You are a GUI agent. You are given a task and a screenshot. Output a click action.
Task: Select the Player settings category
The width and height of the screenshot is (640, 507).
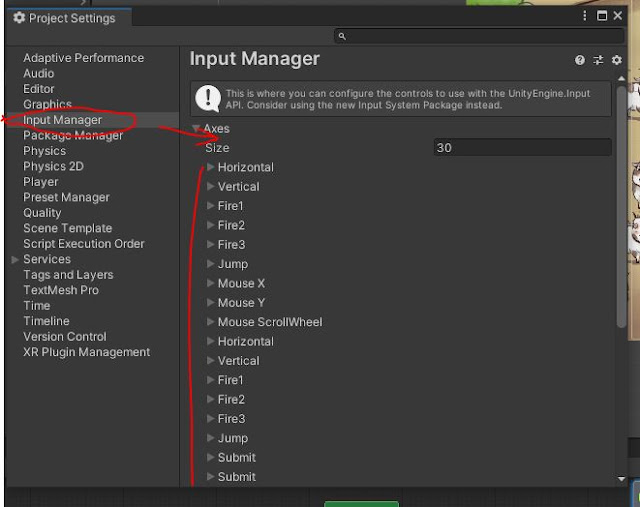41,182
